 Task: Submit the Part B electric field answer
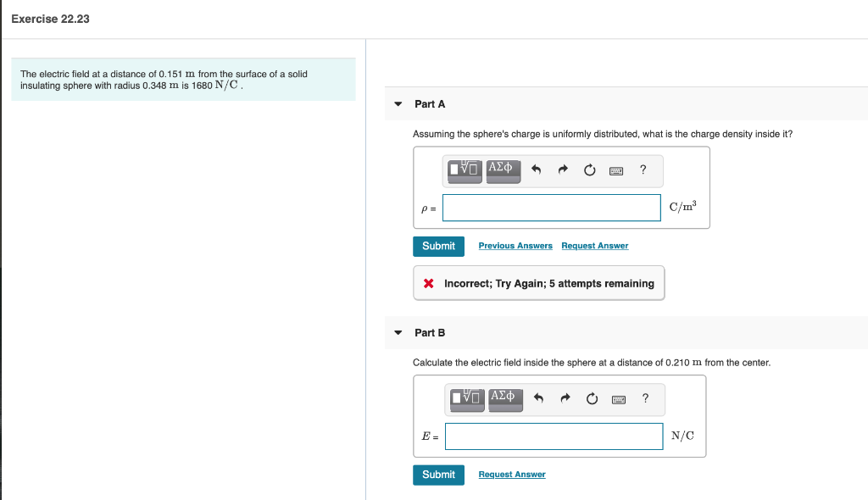[438, 475]
